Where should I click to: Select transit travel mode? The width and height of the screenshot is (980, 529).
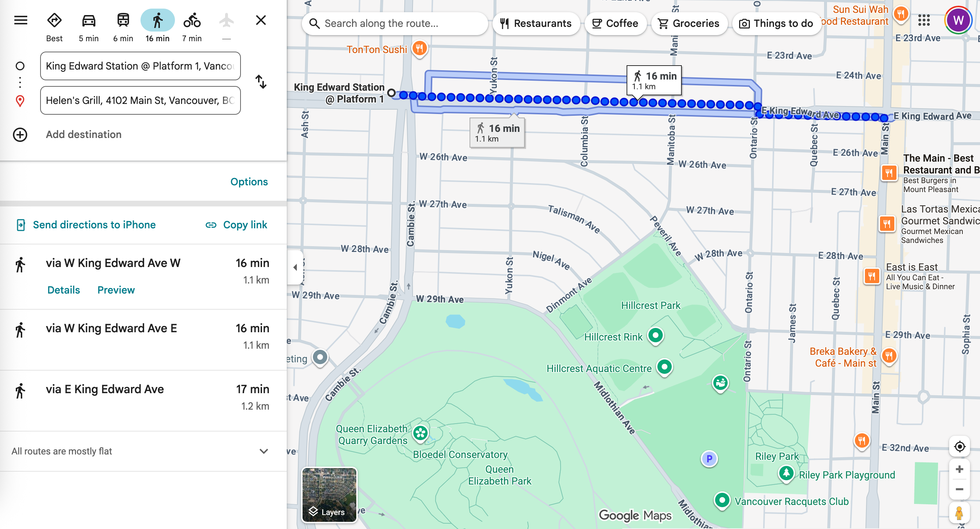(123, 20)
